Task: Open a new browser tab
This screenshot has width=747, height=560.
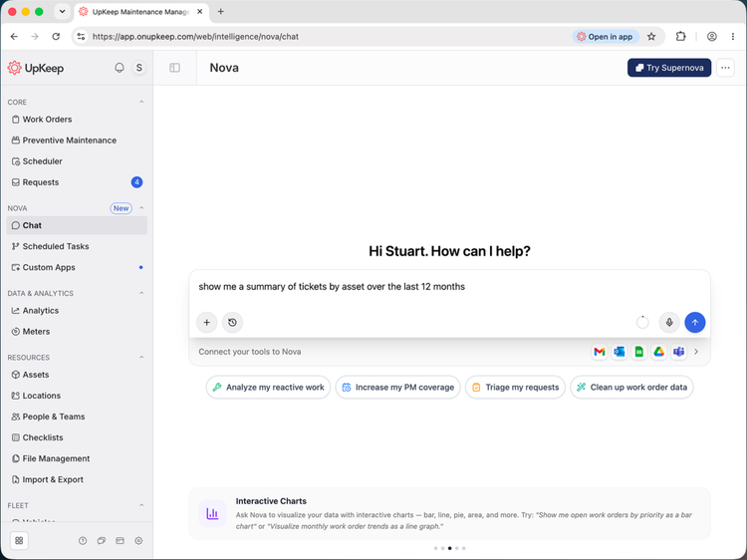Action: (x=220, y=11)
